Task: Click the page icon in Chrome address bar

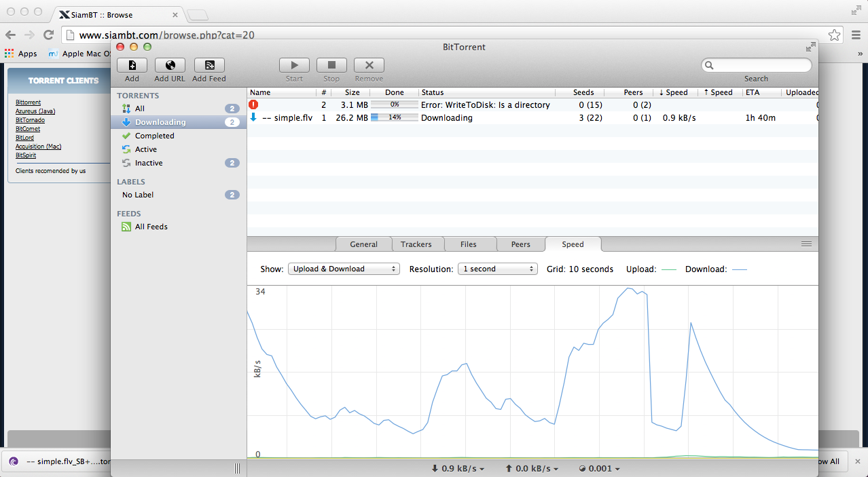Action: [70, 35]
